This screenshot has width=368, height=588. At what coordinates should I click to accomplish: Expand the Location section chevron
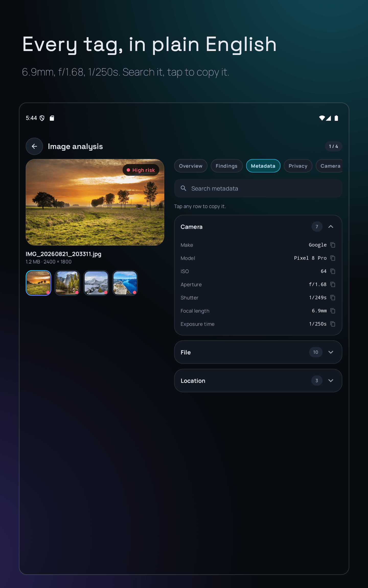click(x=331, y=381)
